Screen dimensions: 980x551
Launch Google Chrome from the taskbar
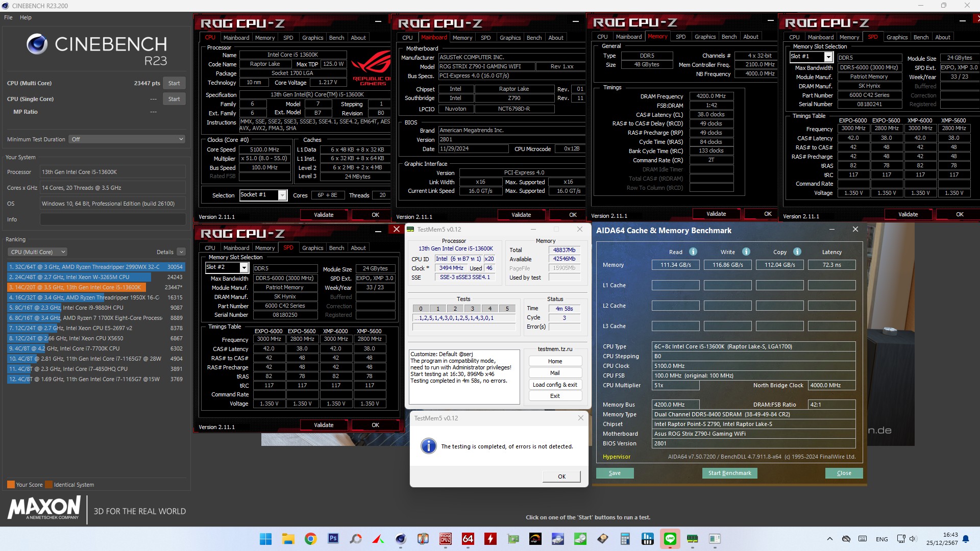tap(310, 539)
